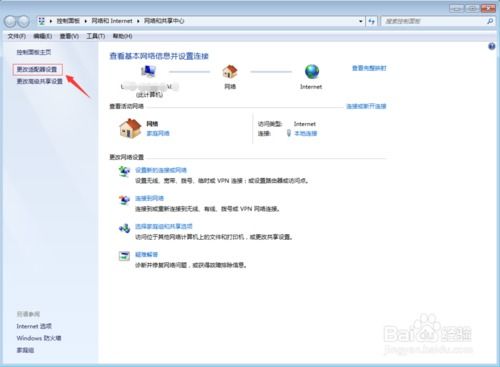Expand the breadcrumb arrow before 网络和共享中心
500x367 pixels.
[138, 21]
